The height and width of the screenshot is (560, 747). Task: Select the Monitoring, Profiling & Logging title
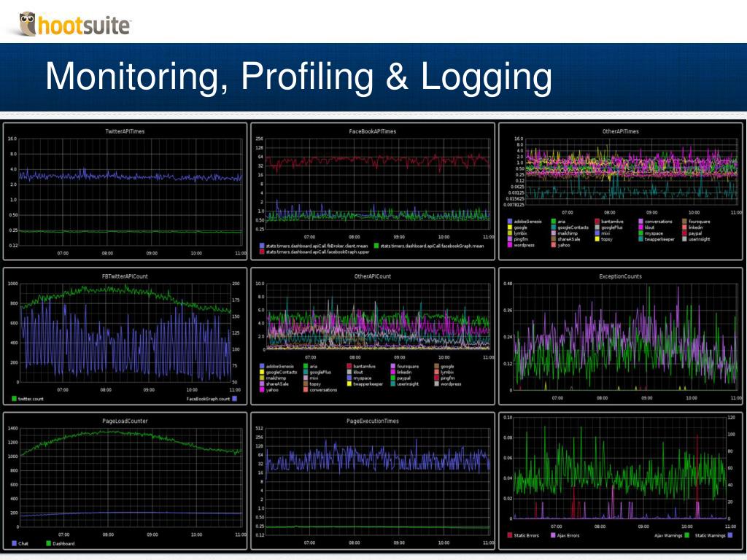pos(298,76)
